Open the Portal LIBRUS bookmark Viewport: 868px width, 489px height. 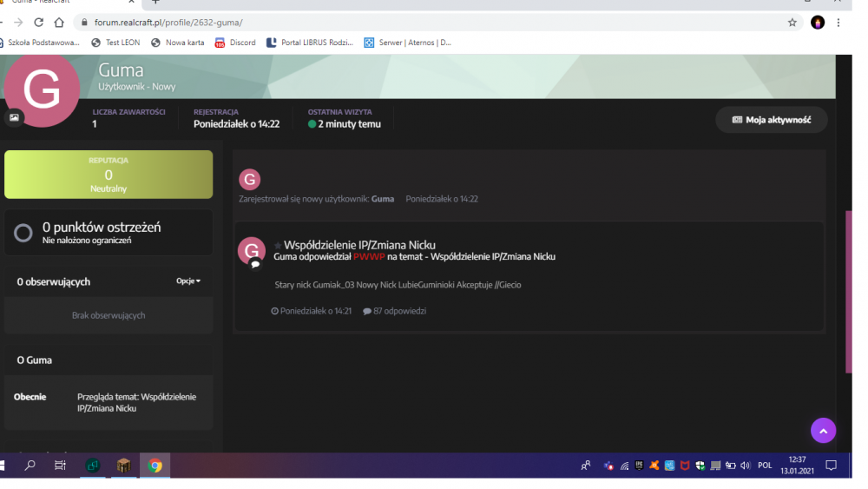pyautogui.click(x=310, y=43)
